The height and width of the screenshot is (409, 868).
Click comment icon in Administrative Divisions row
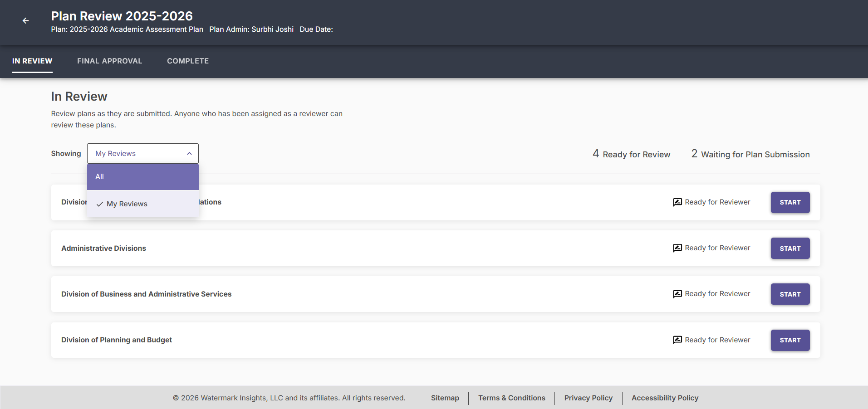pos(677,248)
